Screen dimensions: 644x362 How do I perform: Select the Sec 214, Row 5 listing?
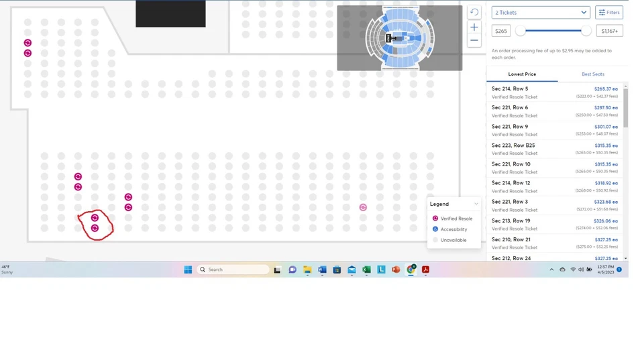555,93
